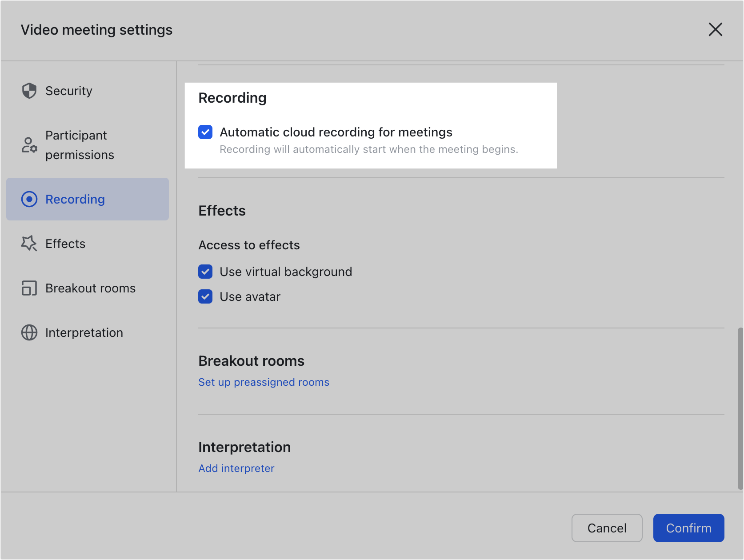The height and width of the screenshot is (560, 744).
Task: Confirm the video meeting settings
Action: [x=688, y=528]
